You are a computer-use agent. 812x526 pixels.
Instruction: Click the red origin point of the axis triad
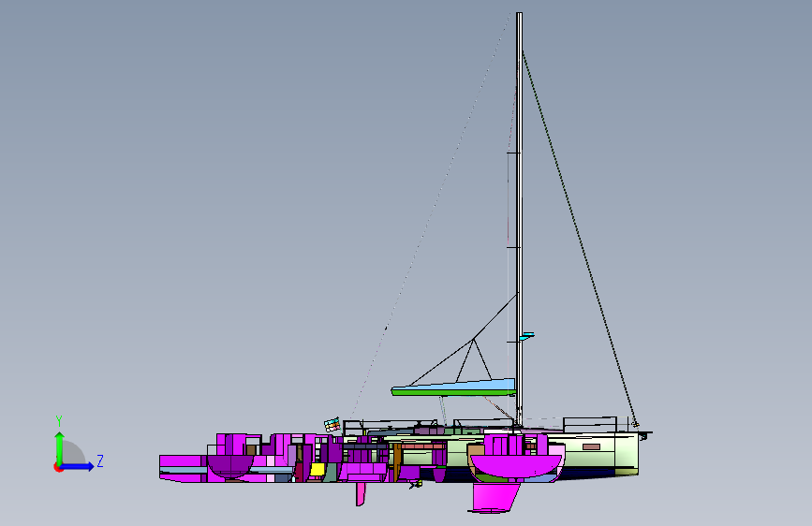click(58, 467)
